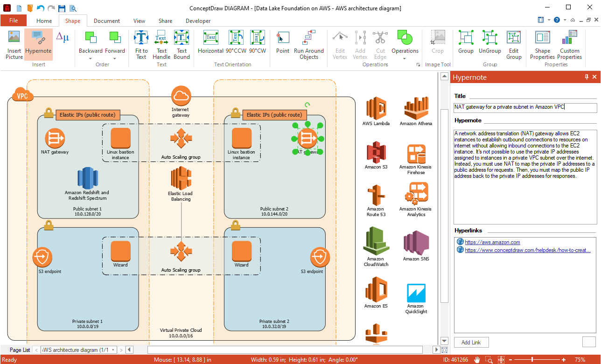Screen dimensions: 601x364
Task: Select the AWS architecture diagram page tab
Action: (x=76, y=350)
